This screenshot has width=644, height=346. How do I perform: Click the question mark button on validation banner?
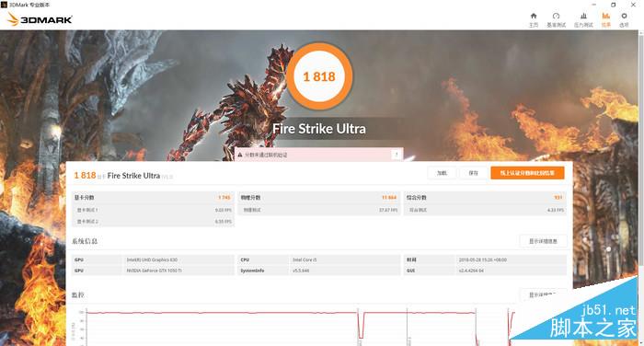(x=397, y=155)
